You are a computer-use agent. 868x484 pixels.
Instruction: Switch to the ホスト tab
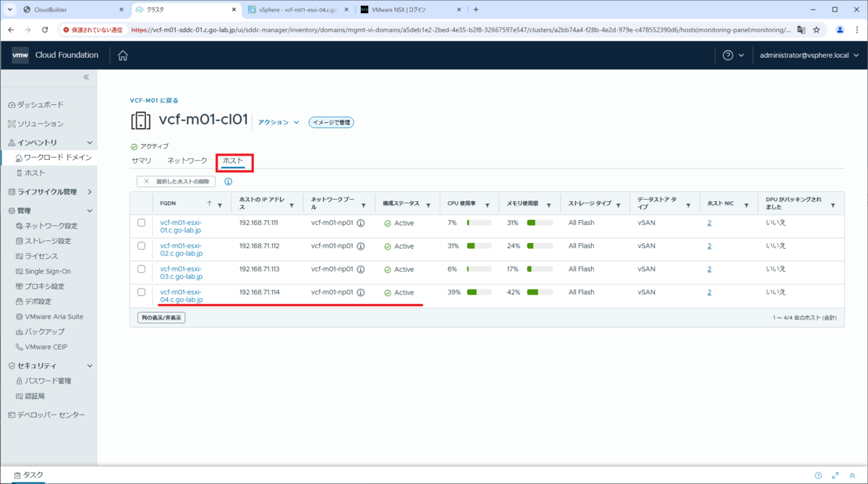[233, 160]
